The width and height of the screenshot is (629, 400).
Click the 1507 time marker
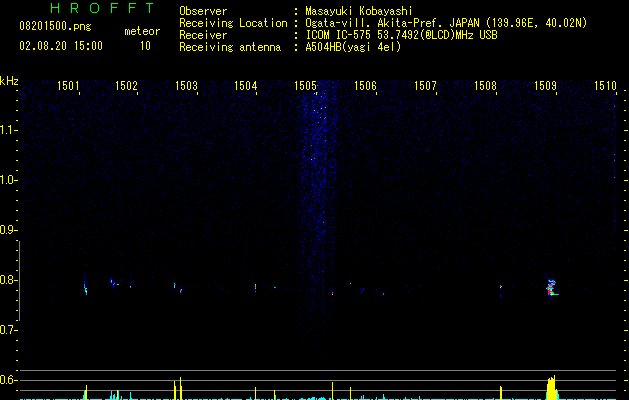[425, 85]
